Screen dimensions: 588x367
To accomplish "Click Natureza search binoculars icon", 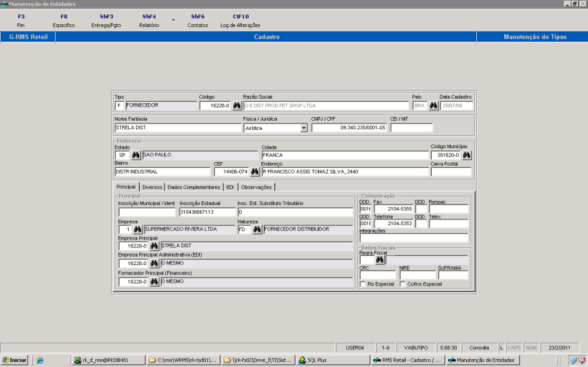I will click(x=257, y=230).
